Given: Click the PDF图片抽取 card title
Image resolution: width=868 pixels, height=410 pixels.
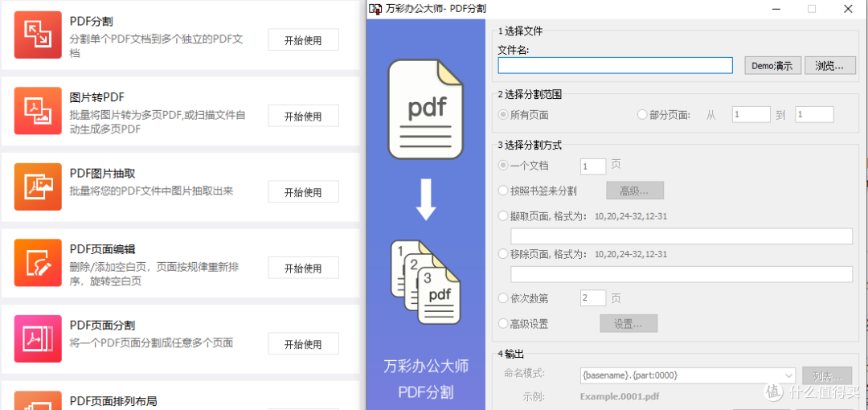Looking at the screenshot, I should point(102,174).
